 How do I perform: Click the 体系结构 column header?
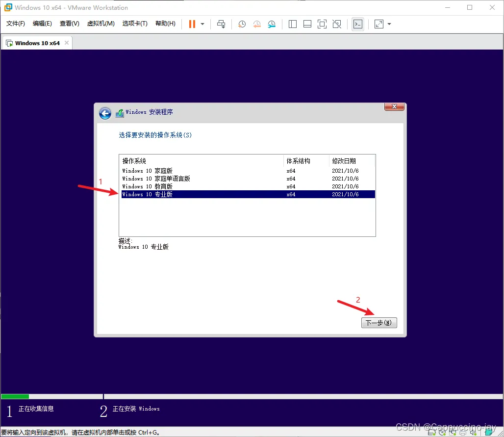tap(306, 161)
